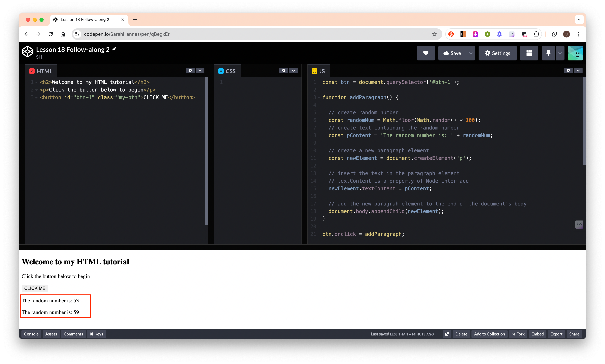
Task: Fold HTML line 3 button element
Action: 36,98
